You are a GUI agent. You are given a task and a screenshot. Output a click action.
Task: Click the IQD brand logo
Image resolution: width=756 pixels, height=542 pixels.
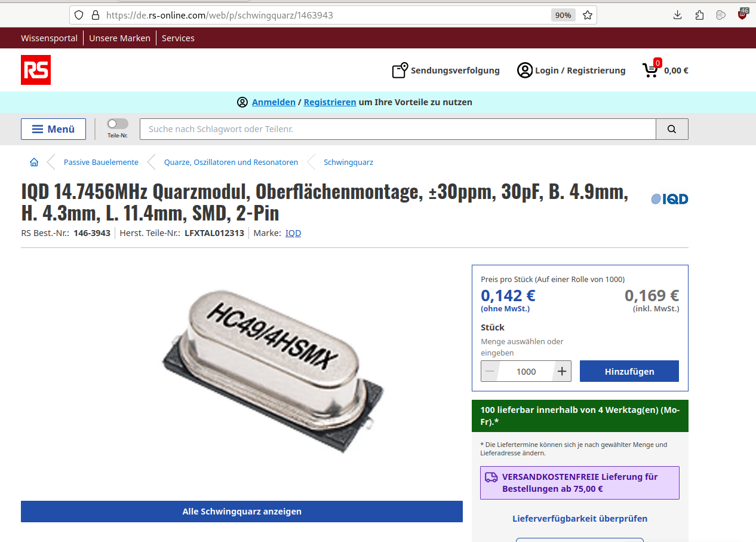[669, 199]
